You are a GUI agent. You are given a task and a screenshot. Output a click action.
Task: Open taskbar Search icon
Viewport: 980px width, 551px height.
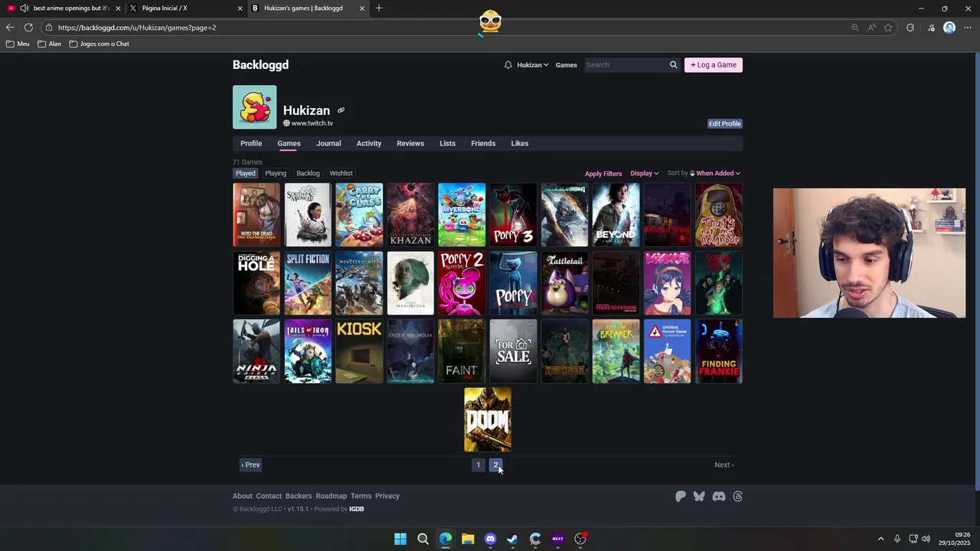pos(423,539)
